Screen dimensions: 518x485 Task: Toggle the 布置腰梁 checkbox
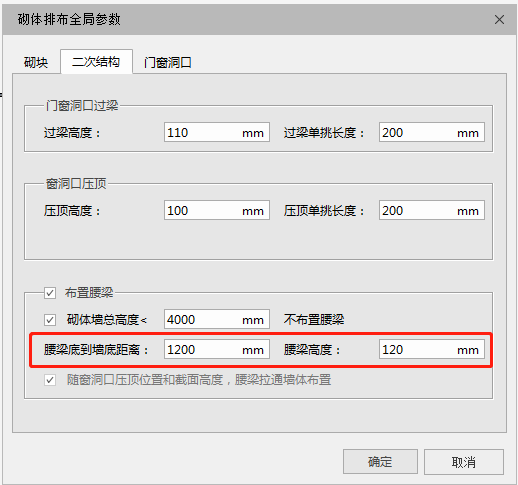click(x=50, y=293)
